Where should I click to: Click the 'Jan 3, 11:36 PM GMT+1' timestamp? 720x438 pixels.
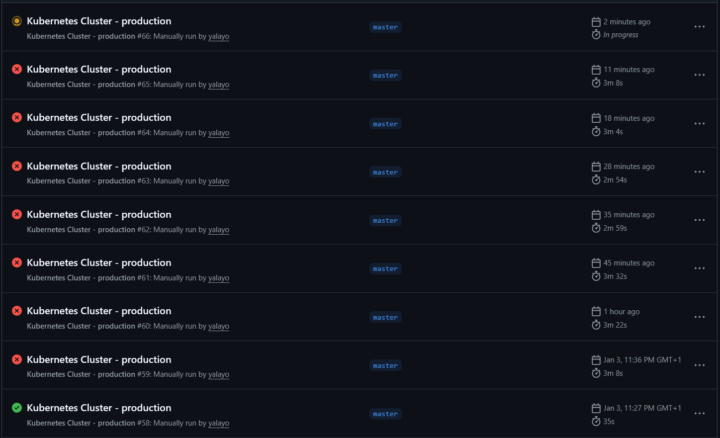click(x=642, y=359)
